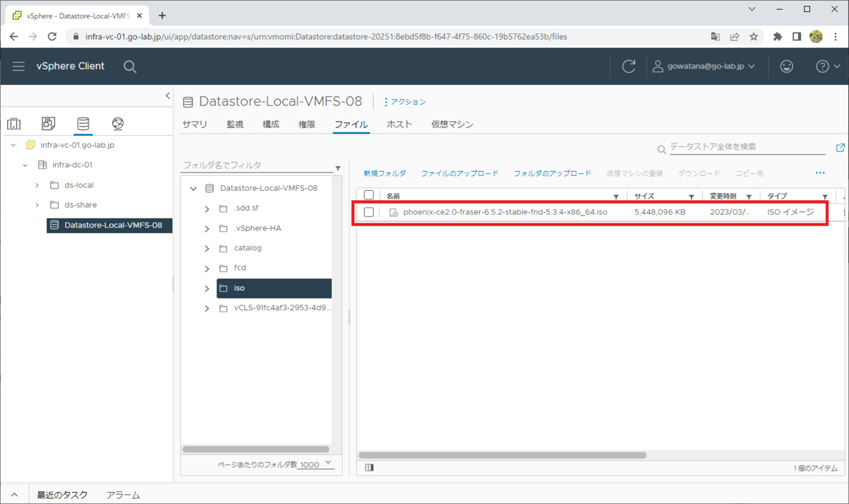Open the アクション menu

pyautogui.click(x=405, y=102)
